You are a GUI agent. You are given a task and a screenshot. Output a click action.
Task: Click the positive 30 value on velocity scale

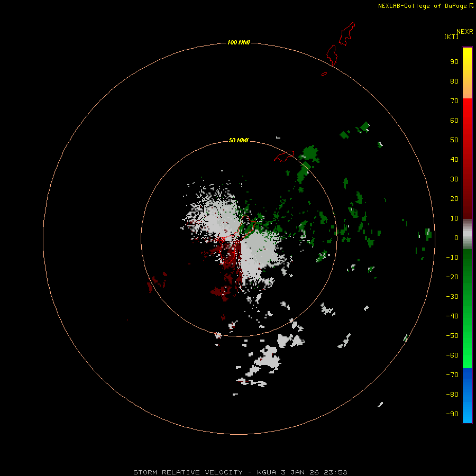454,179
